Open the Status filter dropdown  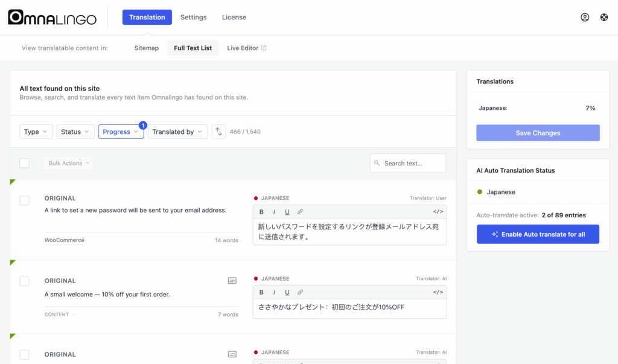pos(75,132)
